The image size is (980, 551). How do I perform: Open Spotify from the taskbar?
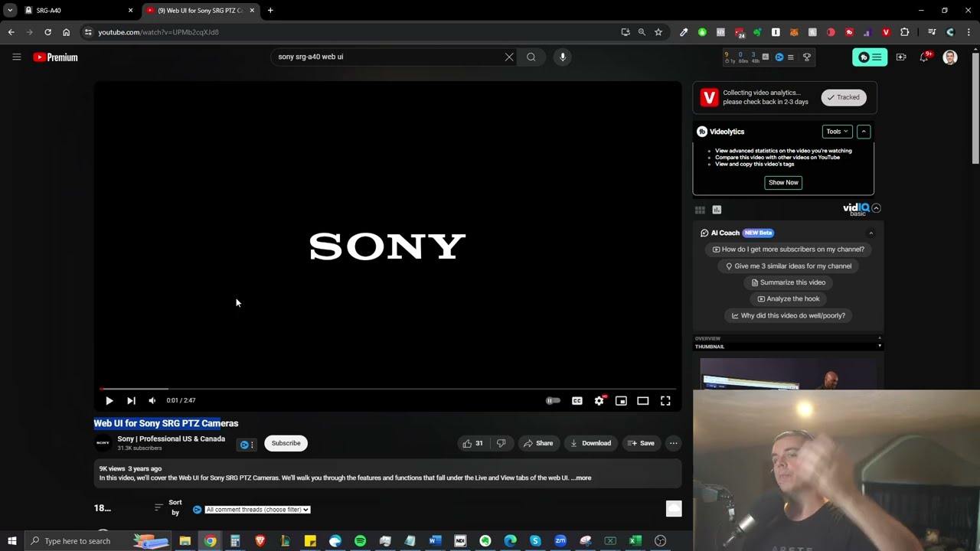click(360, 541)
